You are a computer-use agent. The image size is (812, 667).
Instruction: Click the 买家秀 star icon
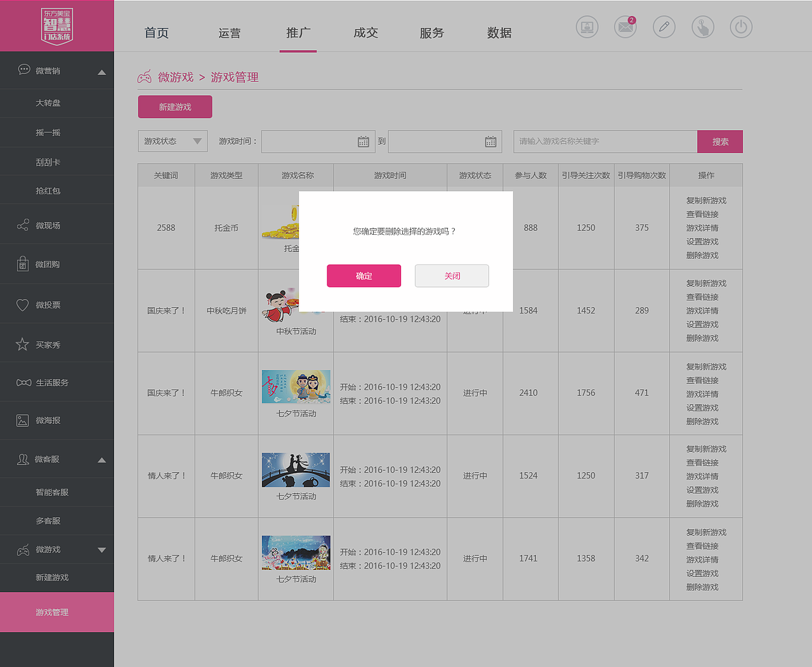coord(22,344)
